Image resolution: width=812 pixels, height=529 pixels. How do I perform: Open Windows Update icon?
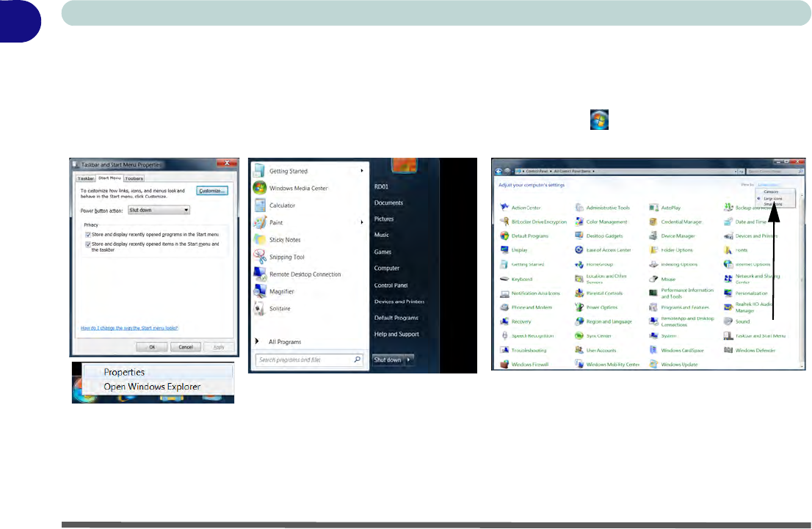click(x=653, y=364)
